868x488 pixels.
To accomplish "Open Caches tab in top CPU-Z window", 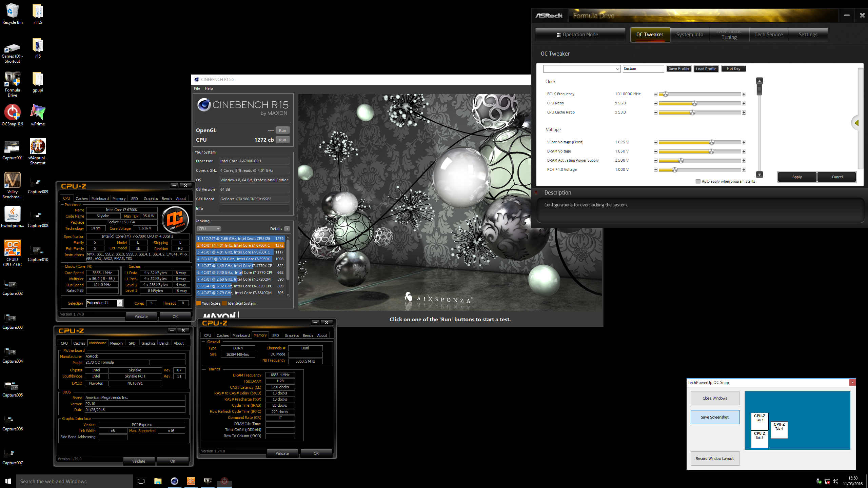I will [81, 199].
